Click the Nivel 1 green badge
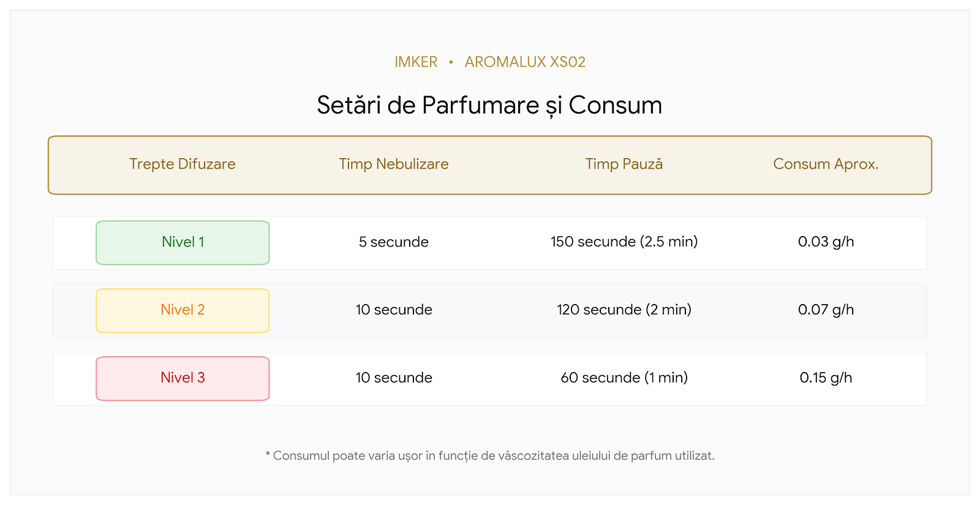This screenshot has width=980, height=505. 183,243
